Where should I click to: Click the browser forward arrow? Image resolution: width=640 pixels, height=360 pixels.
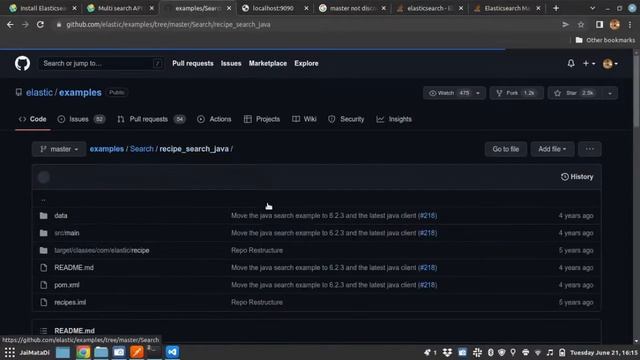[25, 24]
